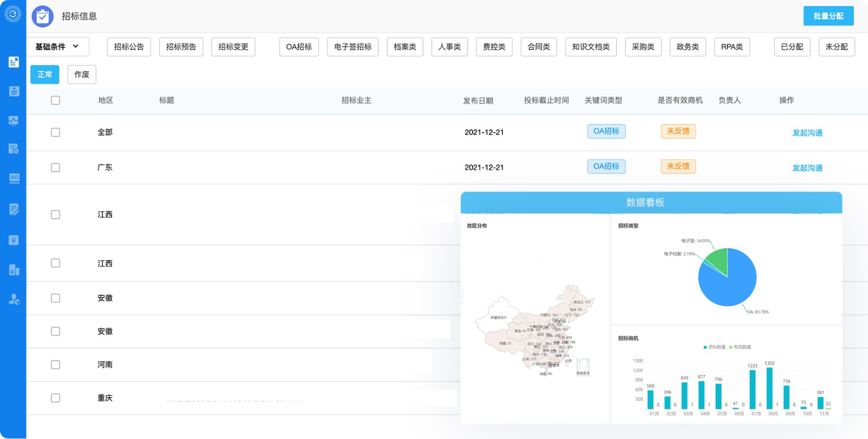Open the document list sidebar icon
Screen dimensions: 868x439
[14, 91]
